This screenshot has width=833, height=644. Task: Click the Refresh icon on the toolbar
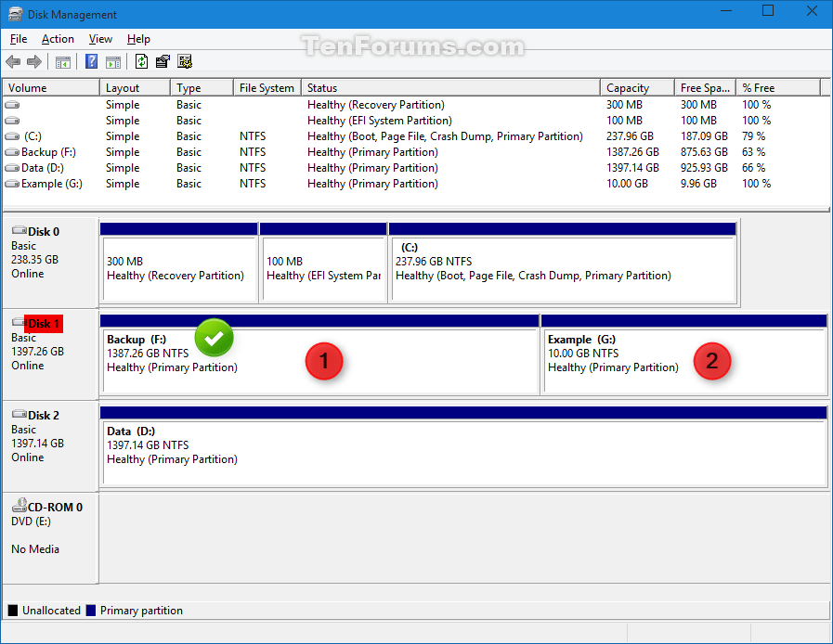(140, 61)
